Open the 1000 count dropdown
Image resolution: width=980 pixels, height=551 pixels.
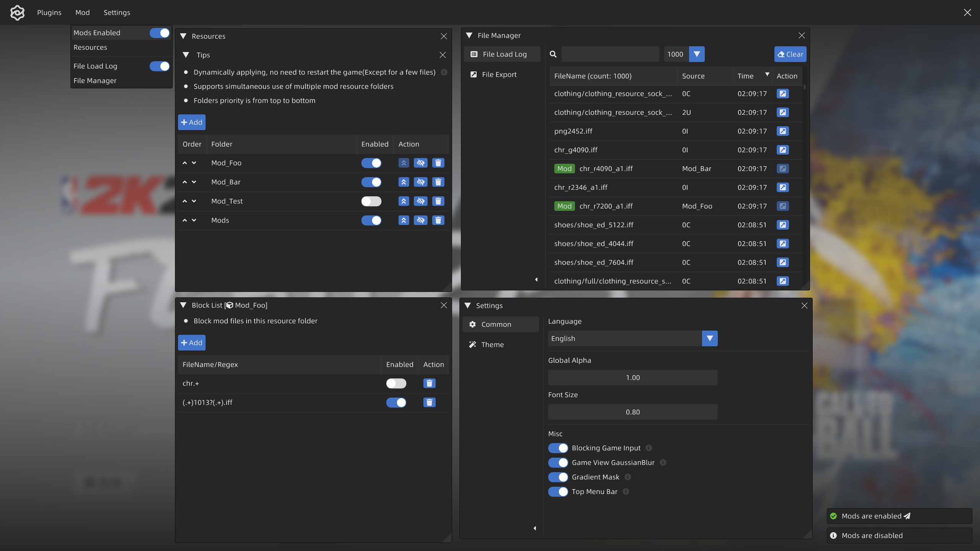coord(696,54)
